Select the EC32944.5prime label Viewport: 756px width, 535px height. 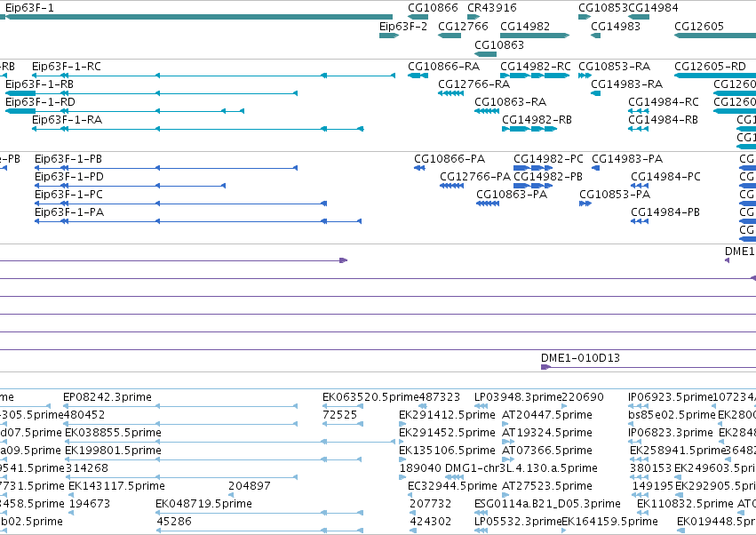[452, 486]
